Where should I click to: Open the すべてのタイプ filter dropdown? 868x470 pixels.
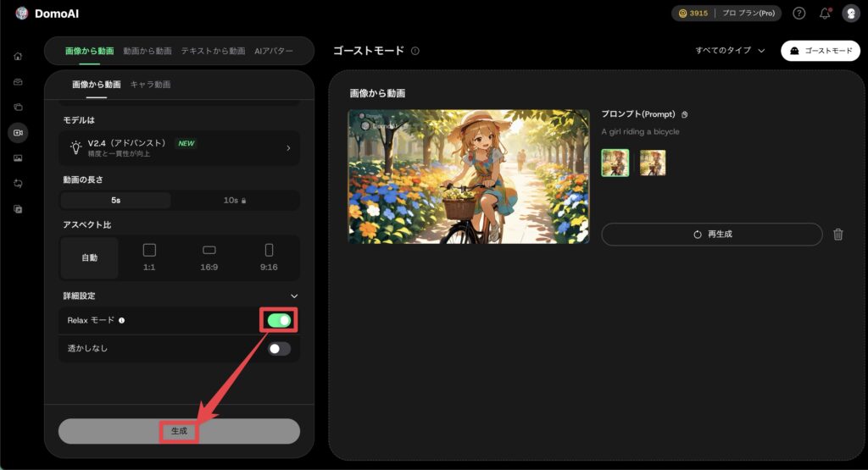(730, 51)
